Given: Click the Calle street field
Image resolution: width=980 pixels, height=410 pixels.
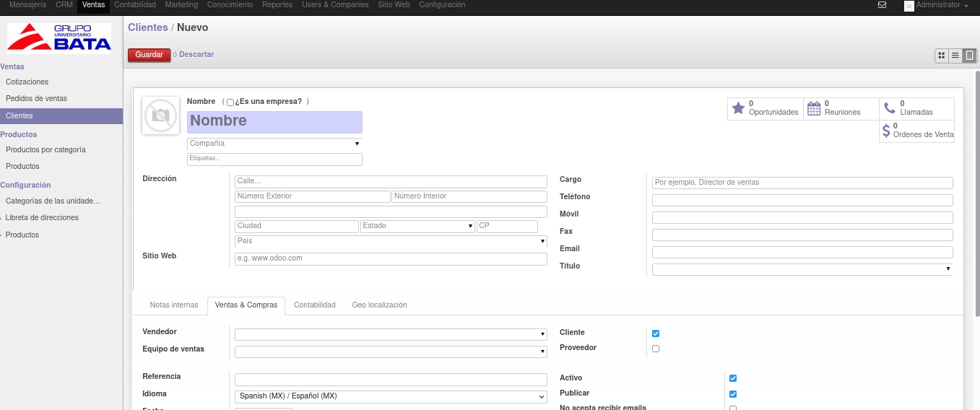Looking at the screenshot, I should pos(391,182).
